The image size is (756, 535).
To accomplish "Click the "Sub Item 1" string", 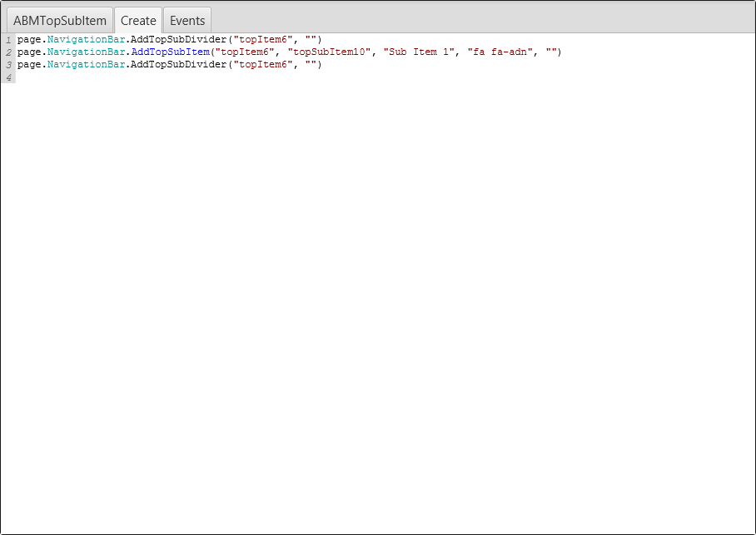I will point(419,52).
